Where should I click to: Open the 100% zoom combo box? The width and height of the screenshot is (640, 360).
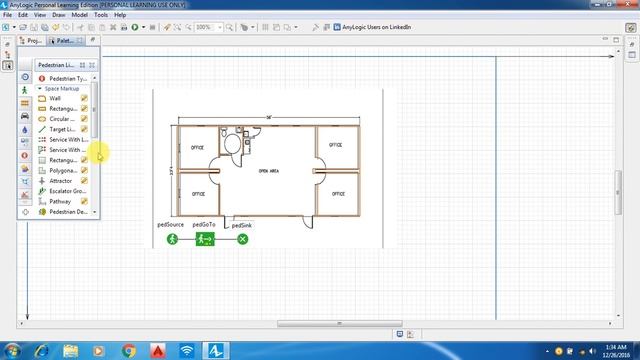208,27
